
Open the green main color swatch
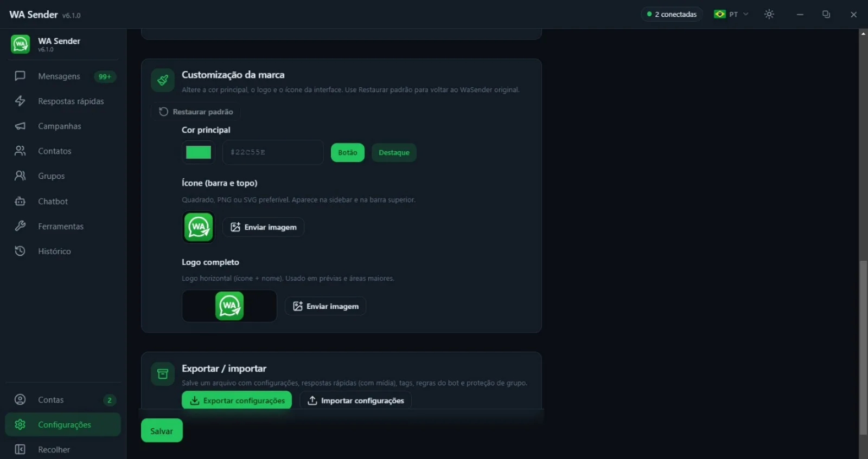[199, 152]
